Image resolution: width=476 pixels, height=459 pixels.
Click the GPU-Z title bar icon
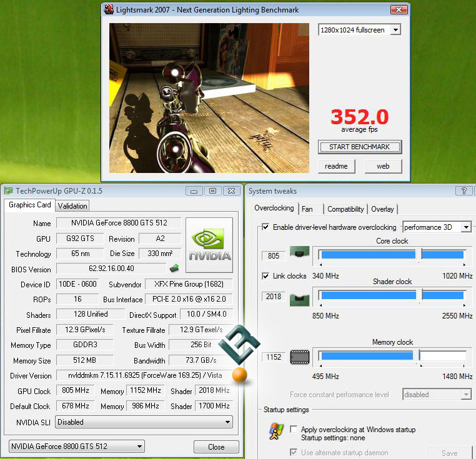[9, 190]
